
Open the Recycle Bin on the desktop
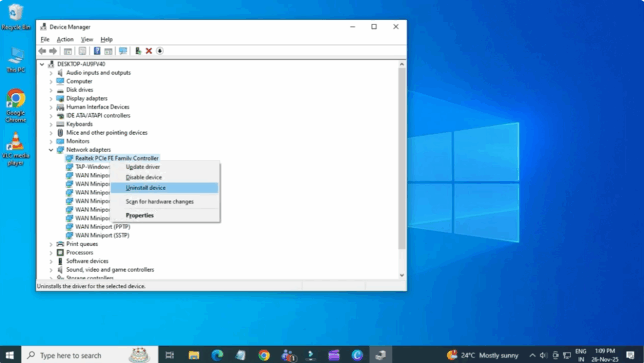[x=16, y=14]
